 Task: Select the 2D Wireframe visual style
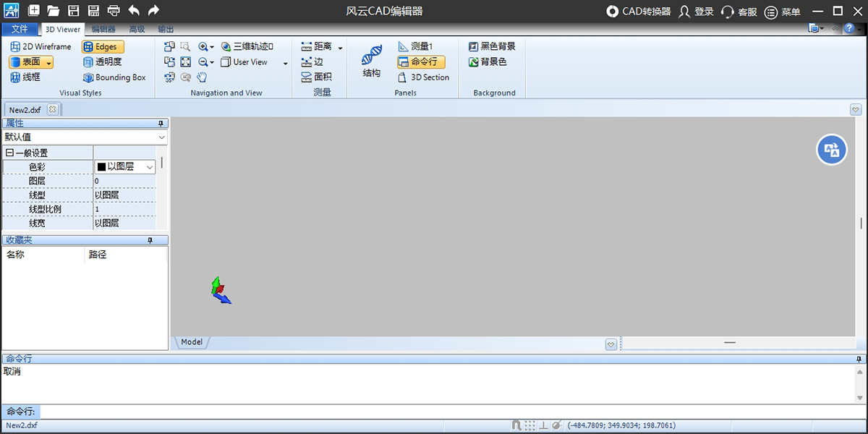[x=41, y=46]
